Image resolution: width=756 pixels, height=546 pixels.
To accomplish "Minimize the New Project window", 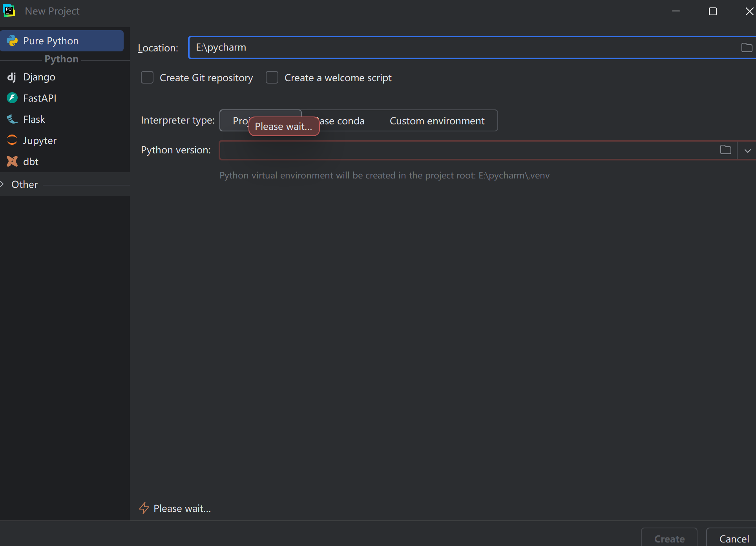I will pos(676,11).
